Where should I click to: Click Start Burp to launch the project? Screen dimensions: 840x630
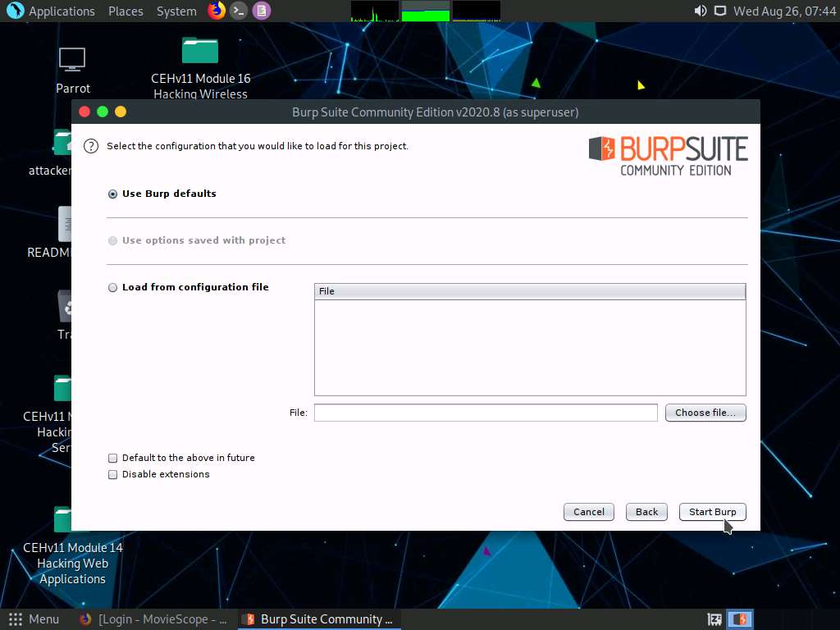click(x=712, y=511)
